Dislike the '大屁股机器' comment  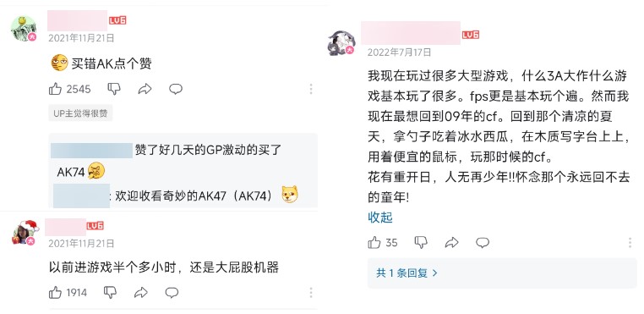click(110, 293)
